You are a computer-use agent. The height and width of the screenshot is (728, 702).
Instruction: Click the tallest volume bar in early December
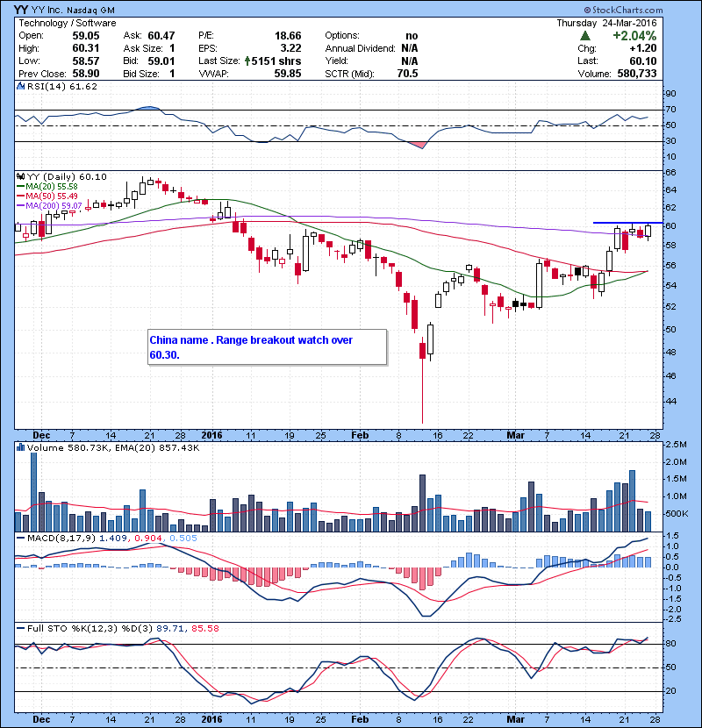33,492
